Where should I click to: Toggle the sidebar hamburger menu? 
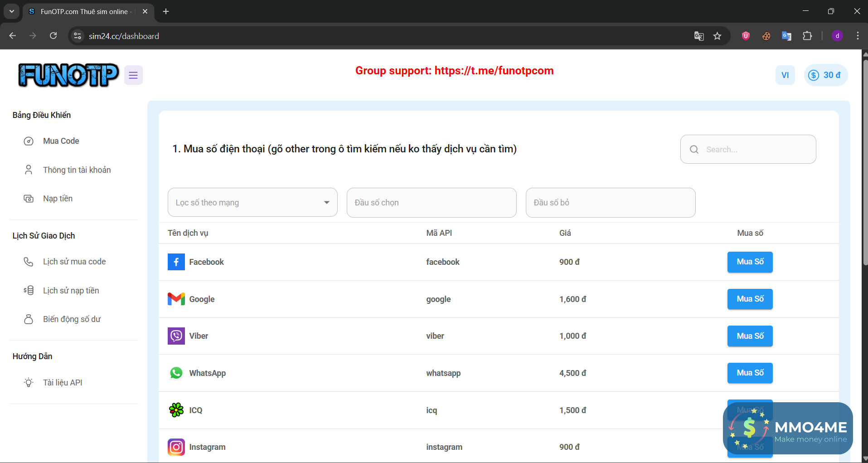[x=133, y=75]
